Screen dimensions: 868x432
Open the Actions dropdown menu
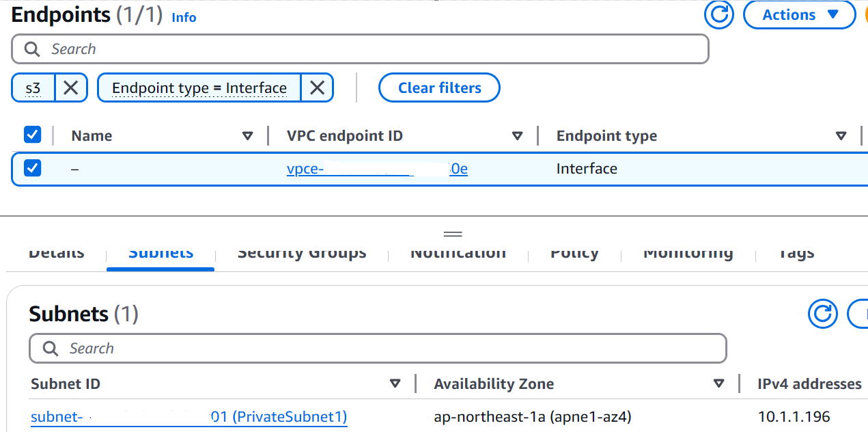pos(799,15)
